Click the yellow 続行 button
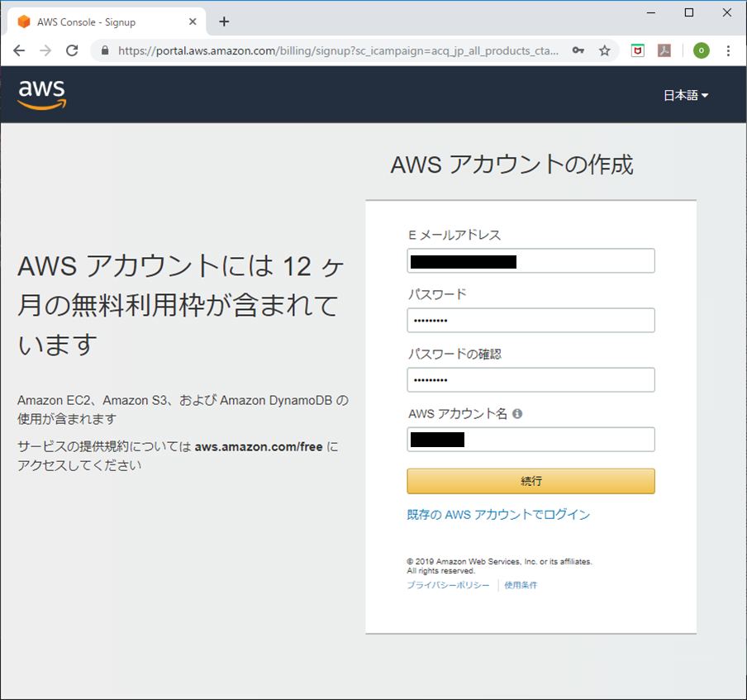This screenshot has height=700, width=747. click(x=531, y=481)
